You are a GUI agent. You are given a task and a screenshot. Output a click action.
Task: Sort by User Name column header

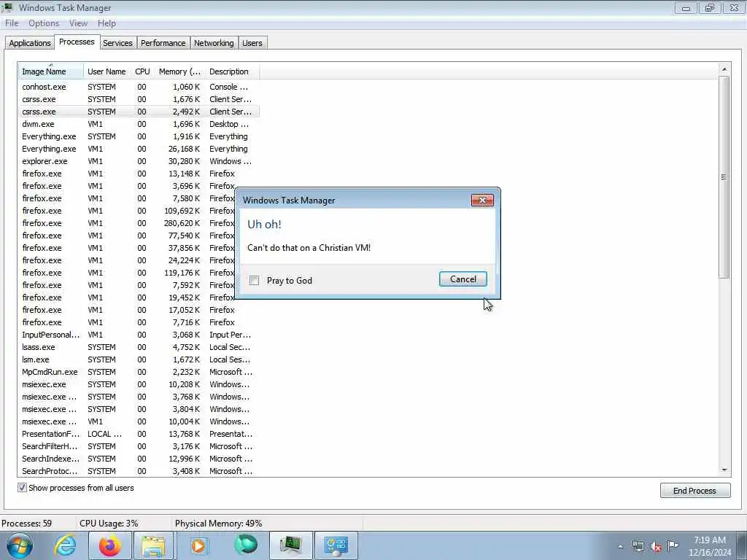tap(107, 71)
